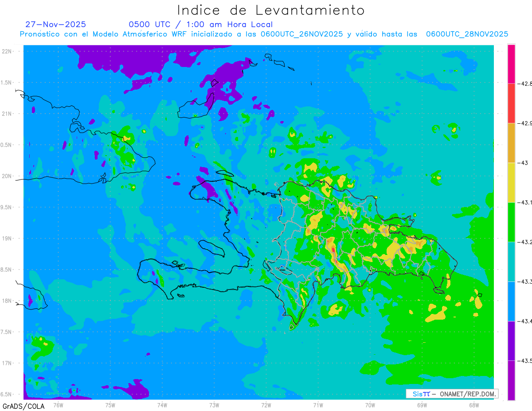
Task: Click the '70W' longitude label
Action: click(370, 405)
